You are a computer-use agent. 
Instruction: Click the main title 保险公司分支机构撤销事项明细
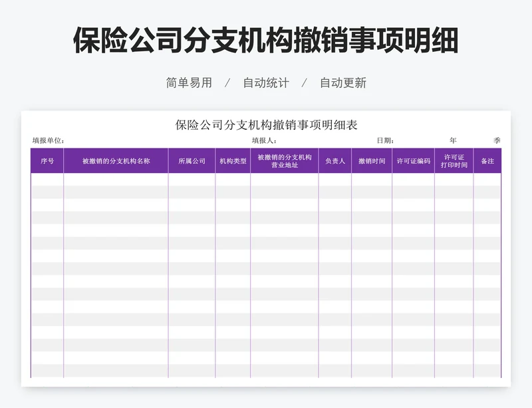click(x=266, y=41)
